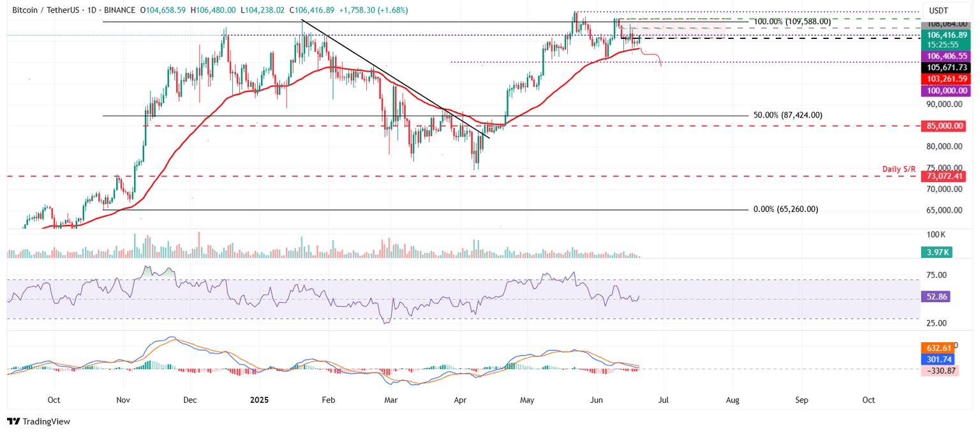Open the Bitcoin / TetherUS symbol name
Viewport: 980px width, 433px height.
(48, 10)
